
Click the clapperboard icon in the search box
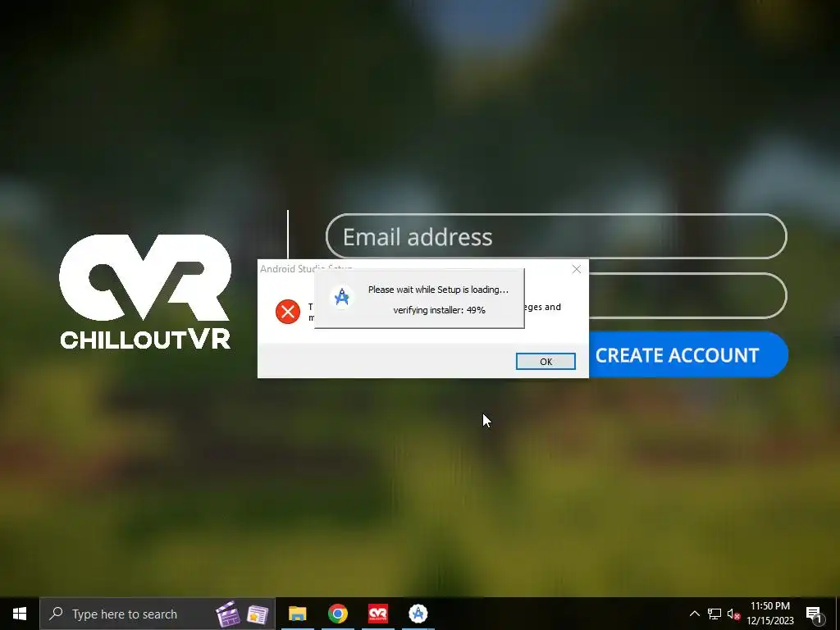coord(228,614)
